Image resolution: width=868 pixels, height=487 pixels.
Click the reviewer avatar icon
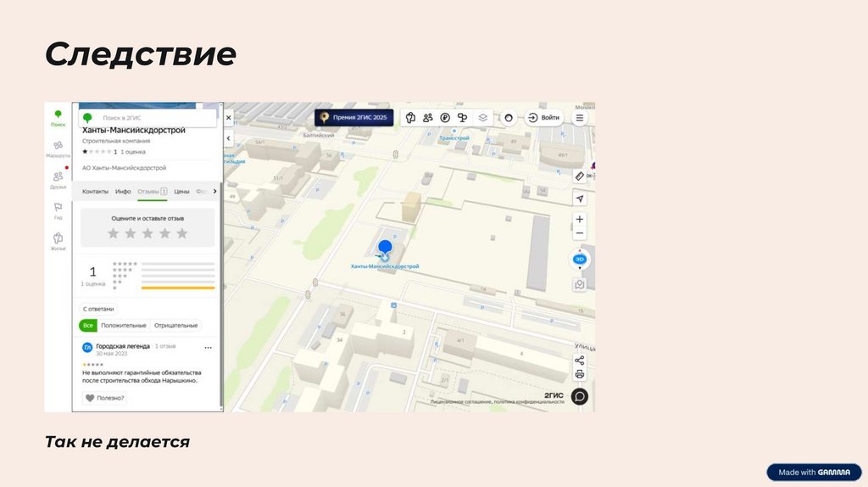[87, 347]
